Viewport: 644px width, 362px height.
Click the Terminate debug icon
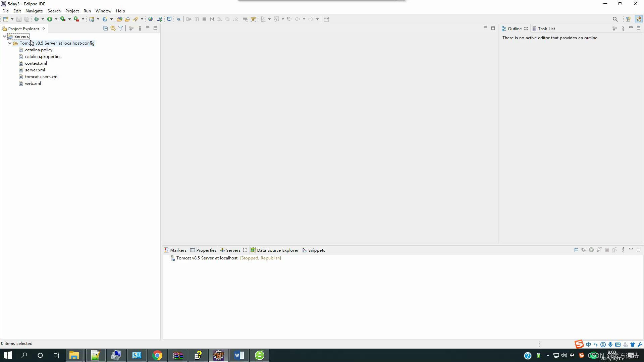(204, 19)
